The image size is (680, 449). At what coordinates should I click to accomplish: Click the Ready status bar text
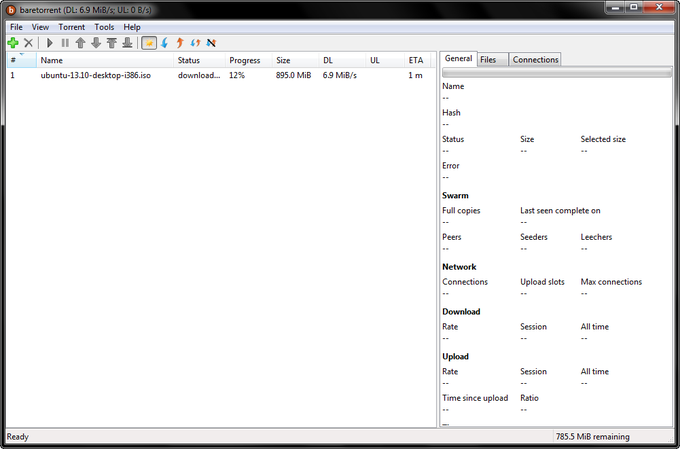pos(17,436)
